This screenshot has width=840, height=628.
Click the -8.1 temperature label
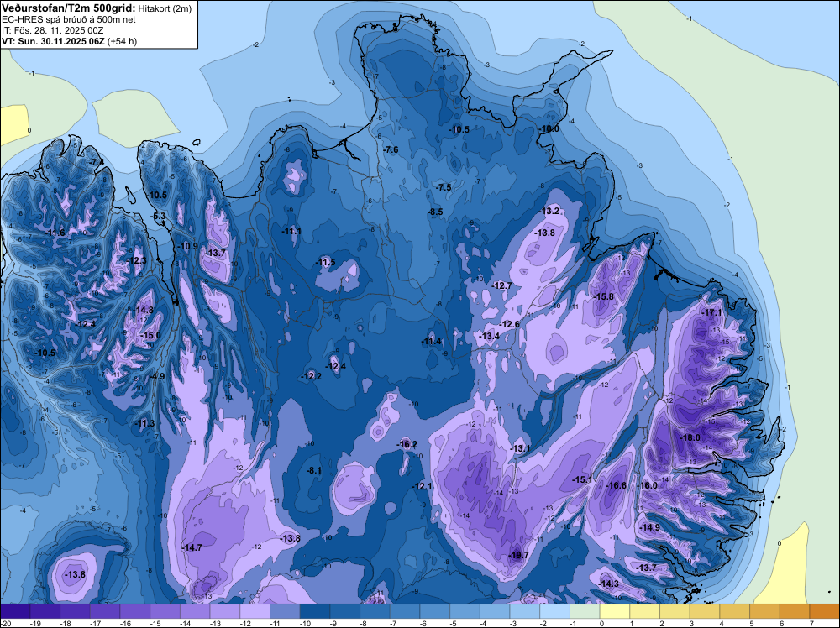point(313,471)
